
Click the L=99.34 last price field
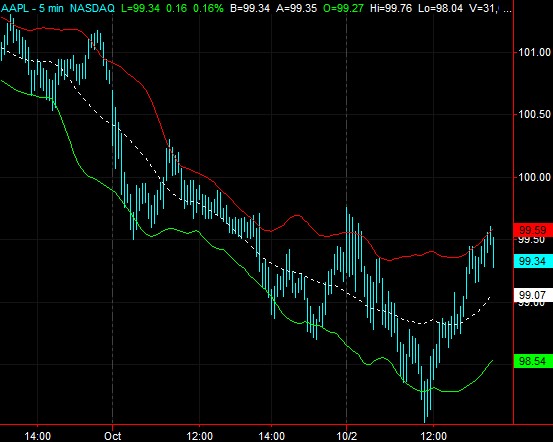140,8
